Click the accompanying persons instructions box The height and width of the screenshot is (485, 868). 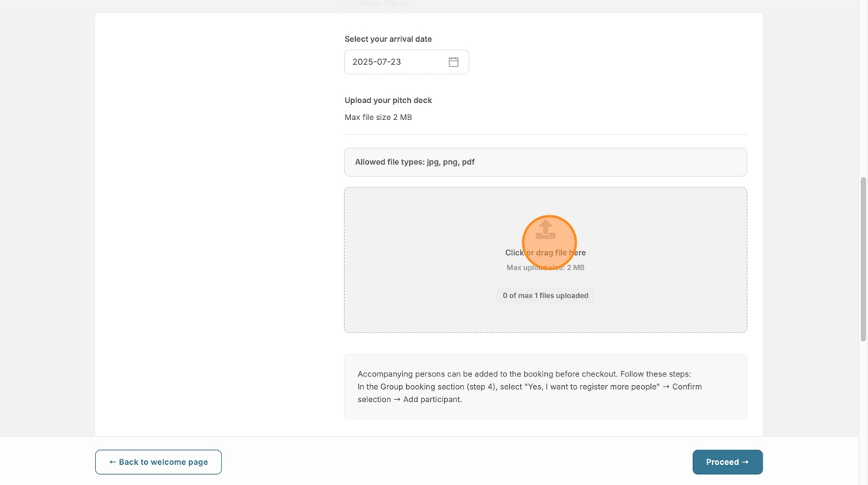pyautogui.click(x=545, y=387)
